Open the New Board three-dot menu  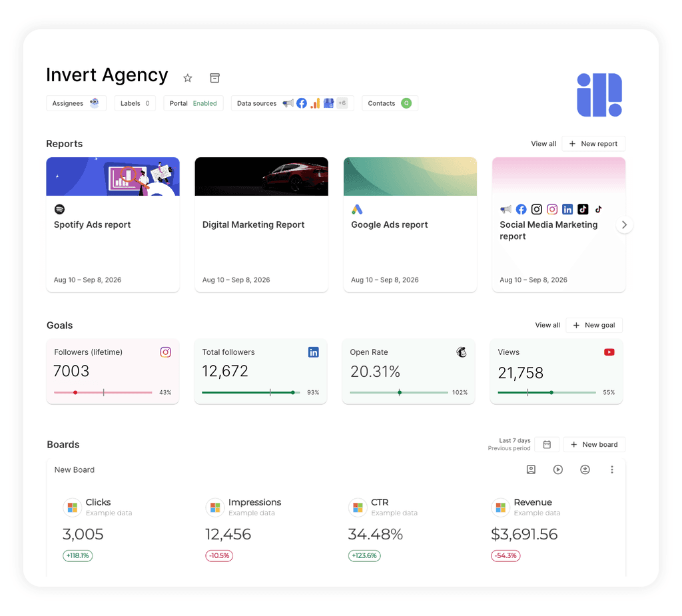coord(612,469)
